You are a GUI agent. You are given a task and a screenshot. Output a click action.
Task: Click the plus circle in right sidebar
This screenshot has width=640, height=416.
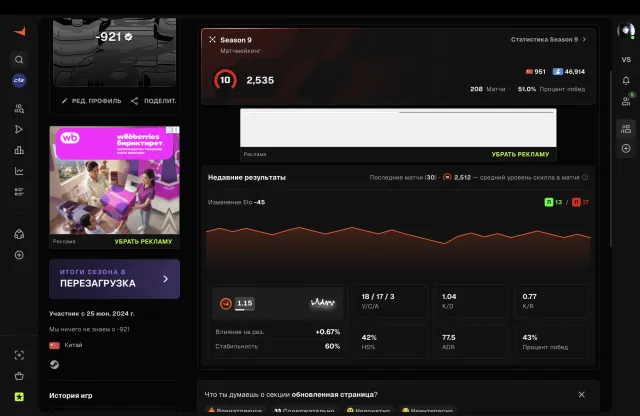coord(626,149)
